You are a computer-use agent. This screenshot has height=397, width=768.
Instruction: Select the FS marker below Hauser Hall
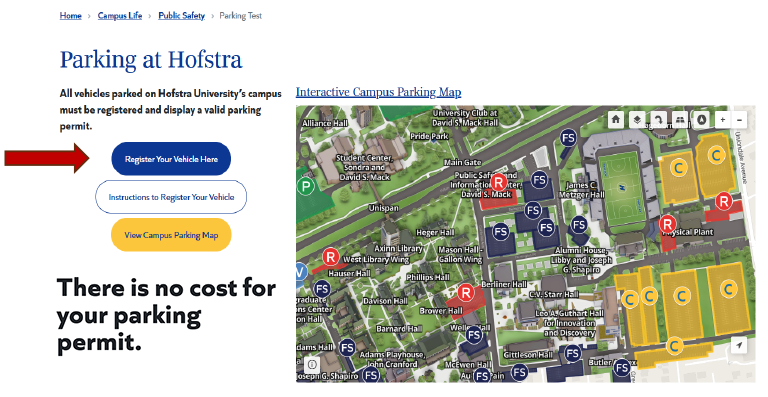[322, 289]
